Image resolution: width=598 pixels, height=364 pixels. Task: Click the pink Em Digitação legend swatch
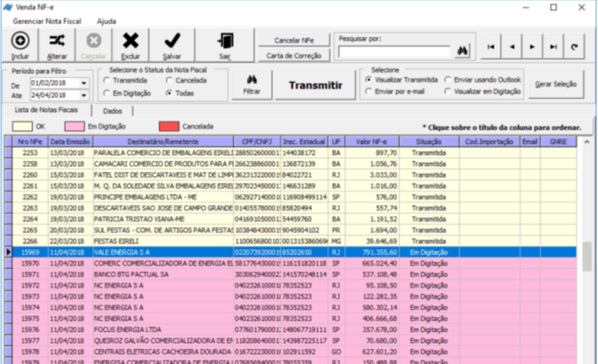75,126
